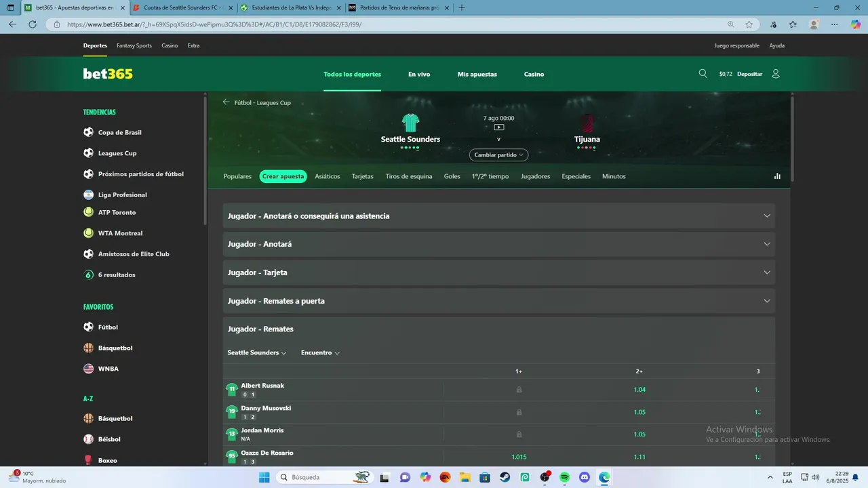Click the browser address bar URL

(x=214, y=24)
